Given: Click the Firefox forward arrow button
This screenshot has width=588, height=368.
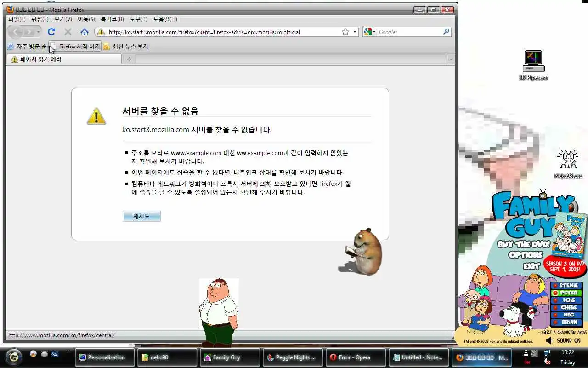Looking at the screenshot, I should pos(29,32).
